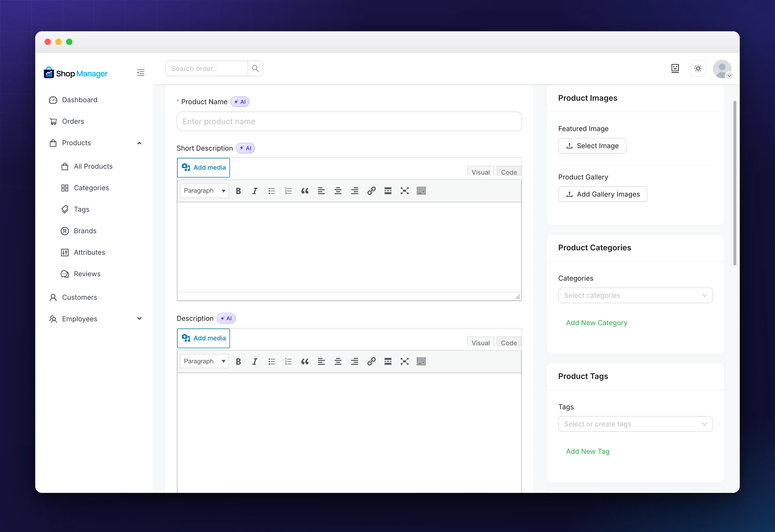Open fullscreen mode for Short Description editor
This screenshot has width=775, height=532.
tap(405, 191)
